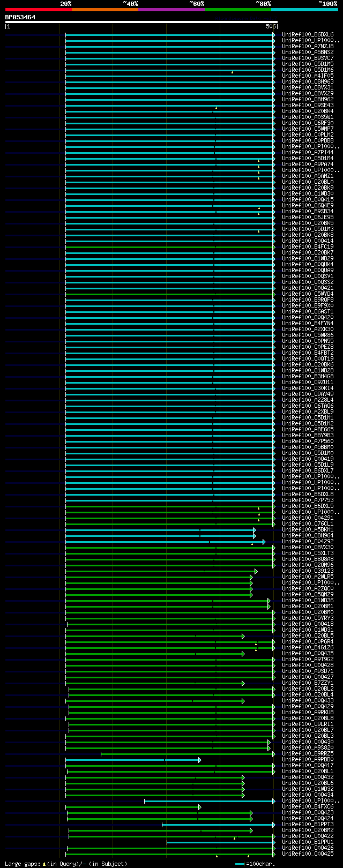
Task: Select hit label UniRef100_Q9AV49
Action: pyautogui.click(x=308, y=394)
